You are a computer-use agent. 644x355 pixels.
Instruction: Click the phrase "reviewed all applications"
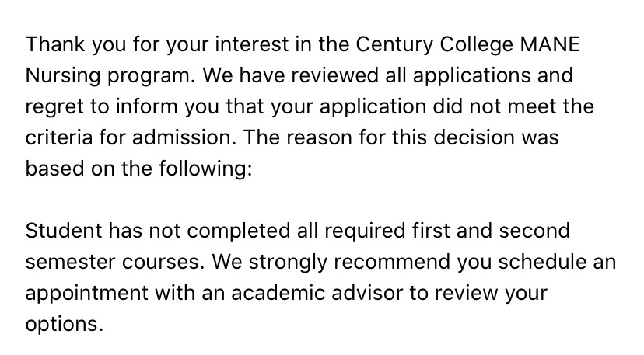411,75
